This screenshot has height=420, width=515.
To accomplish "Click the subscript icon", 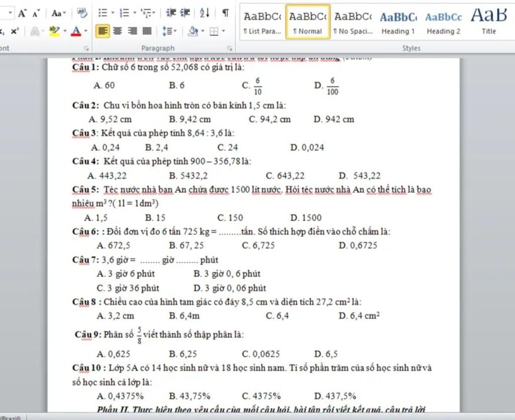I will [3, 31].
